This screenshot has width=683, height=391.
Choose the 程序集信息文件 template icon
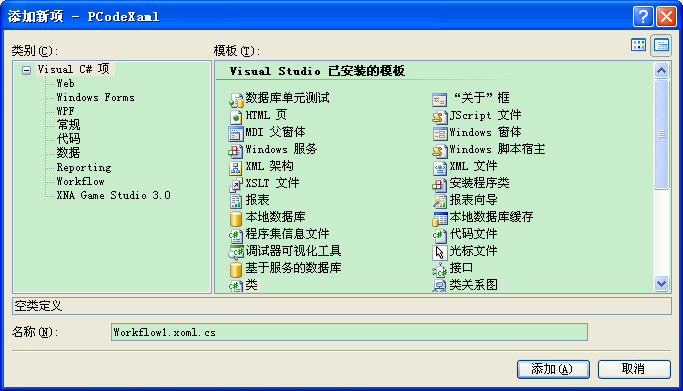point(236,236)
